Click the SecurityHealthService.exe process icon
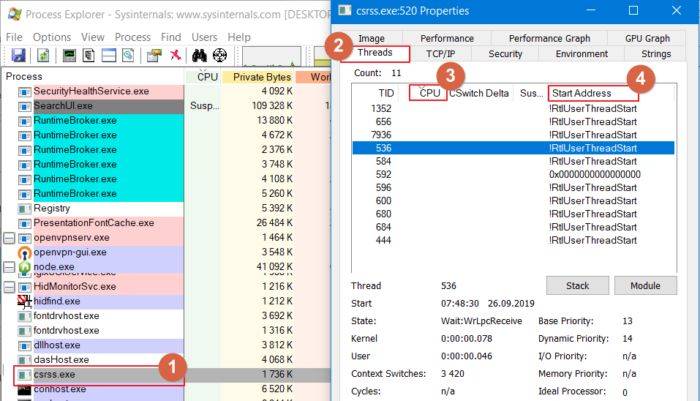 (25, 92)
